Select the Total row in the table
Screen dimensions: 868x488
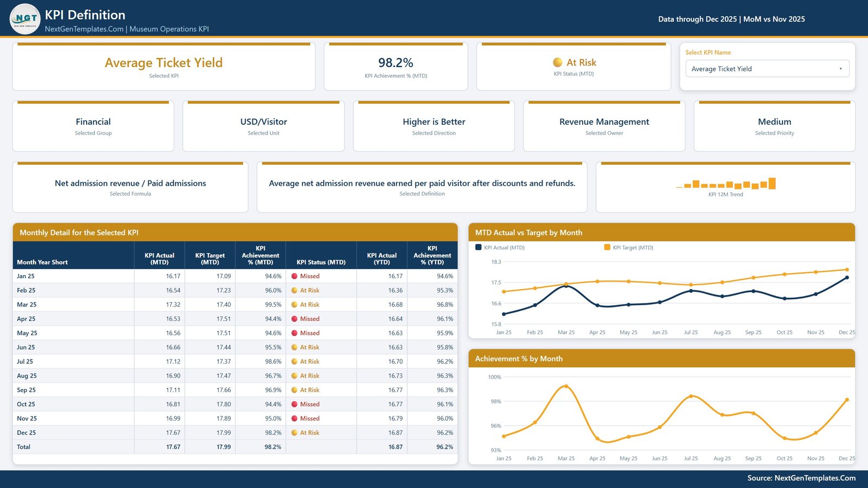click(x=235, y=447)
